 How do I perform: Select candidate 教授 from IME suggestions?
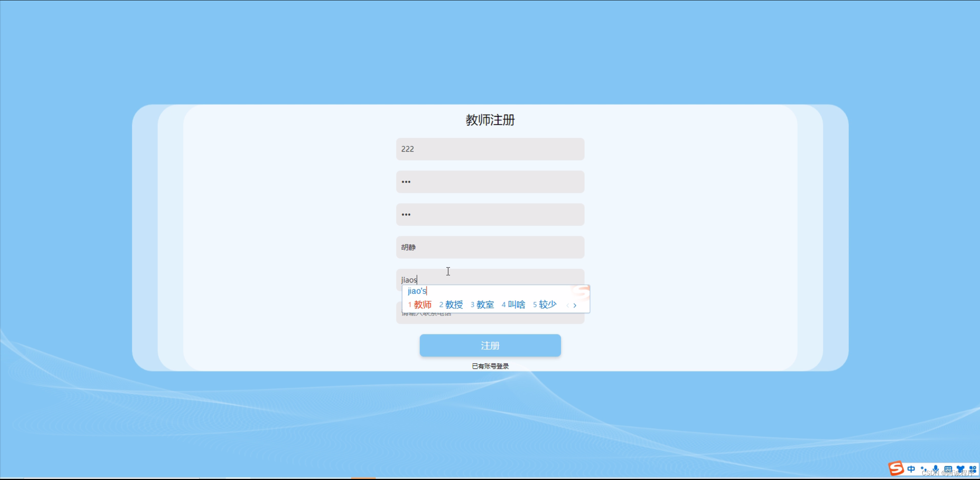454,305
